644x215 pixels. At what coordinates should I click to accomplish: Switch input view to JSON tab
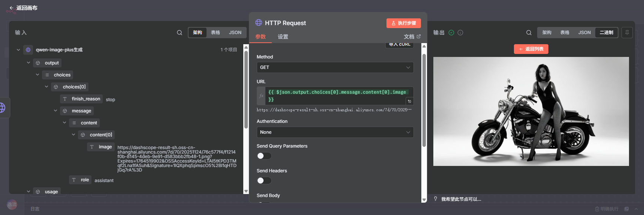click(235, 33)
